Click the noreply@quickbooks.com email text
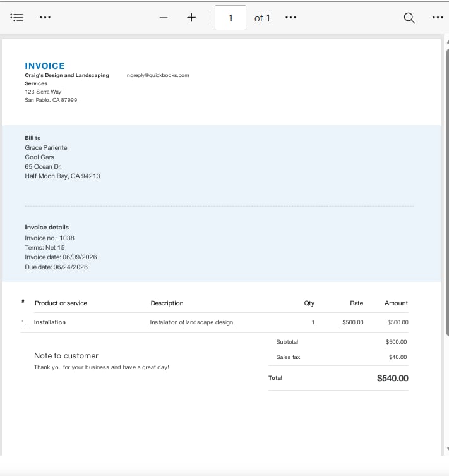 click(x=158, y=75)
